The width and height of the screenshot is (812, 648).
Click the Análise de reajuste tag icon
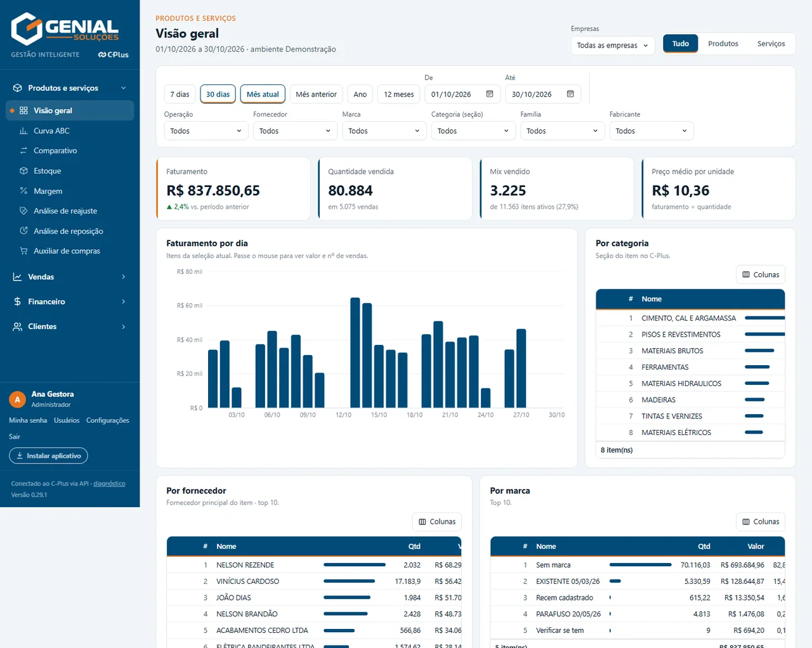(23, 211)
